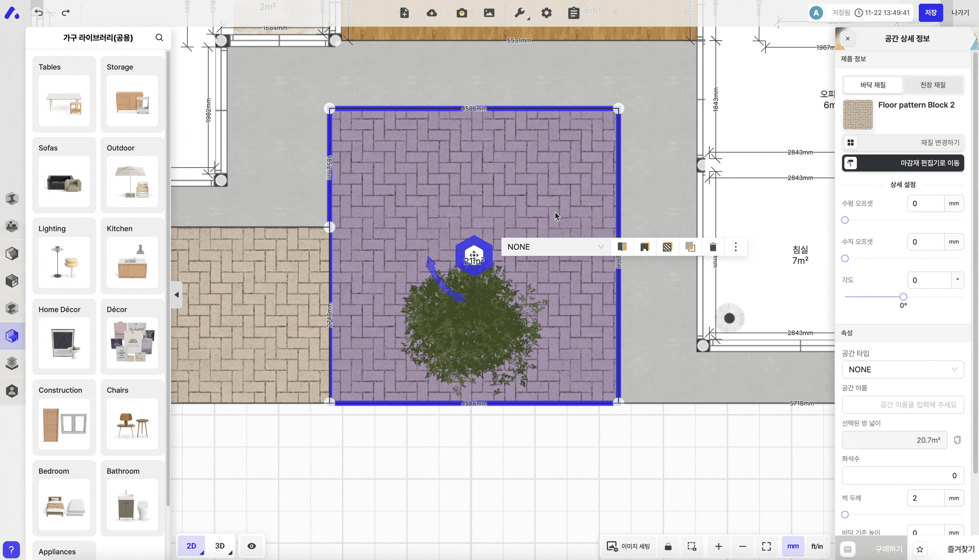Toggle the lock icon in bottom bar
This screenshot has height=560, width=979.
pyautogui.click(x=668, y=546)
